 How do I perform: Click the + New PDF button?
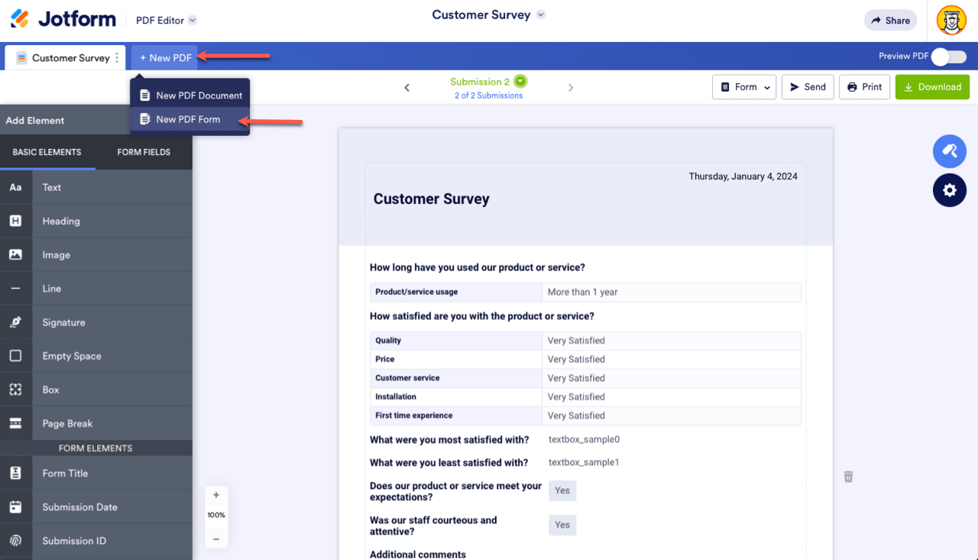pyautogui.click(x=165, y=57)
